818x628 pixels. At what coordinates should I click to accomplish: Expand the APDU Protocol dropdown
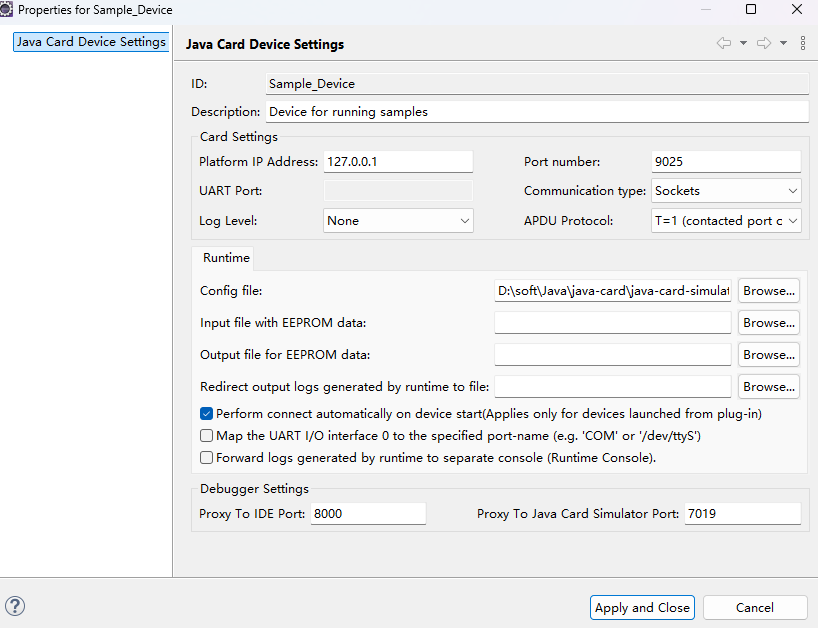(726, 221)
